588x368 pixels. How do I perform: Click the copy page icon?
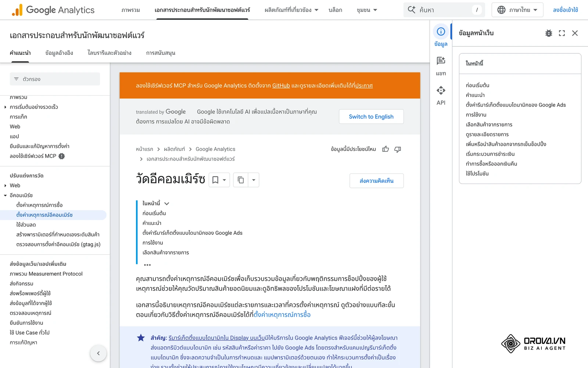point(241,180)
